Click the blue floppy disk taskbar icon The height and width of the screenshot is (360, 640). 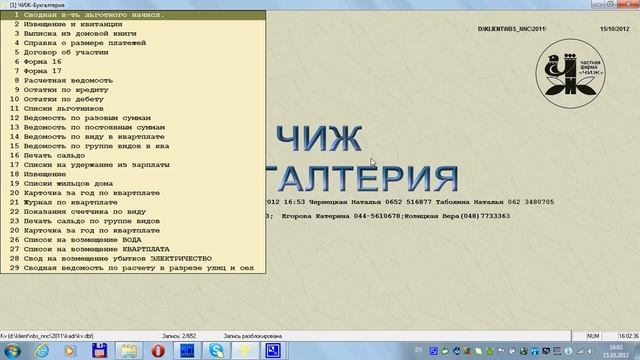99,351
